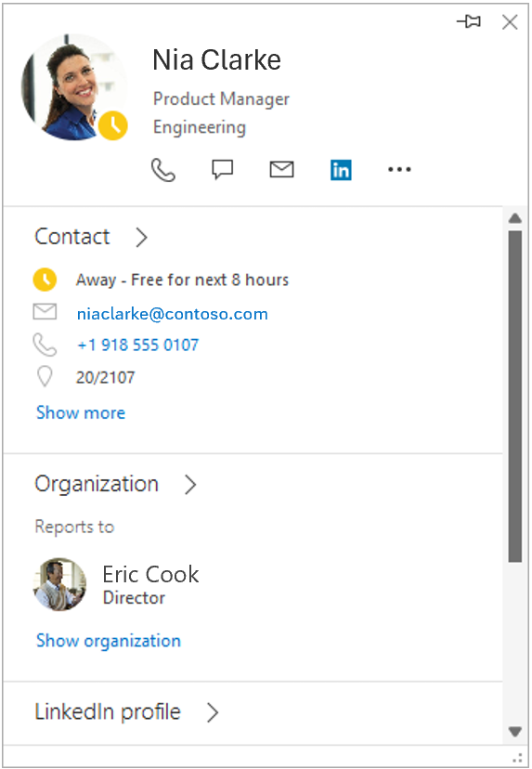The width and height of the screenshot is (532, 769).
Task: Select the Engineering department text
Action: (199, 127)
